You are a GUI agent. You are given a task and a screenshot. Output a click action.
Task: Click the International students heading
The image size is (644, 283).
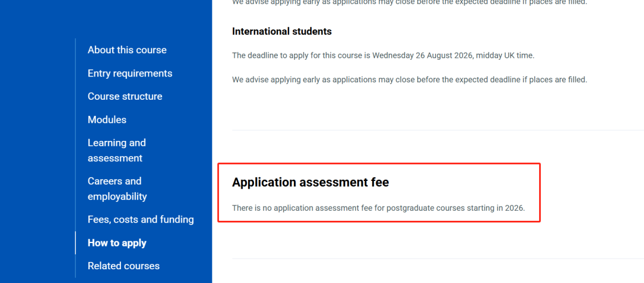point(281,32)
